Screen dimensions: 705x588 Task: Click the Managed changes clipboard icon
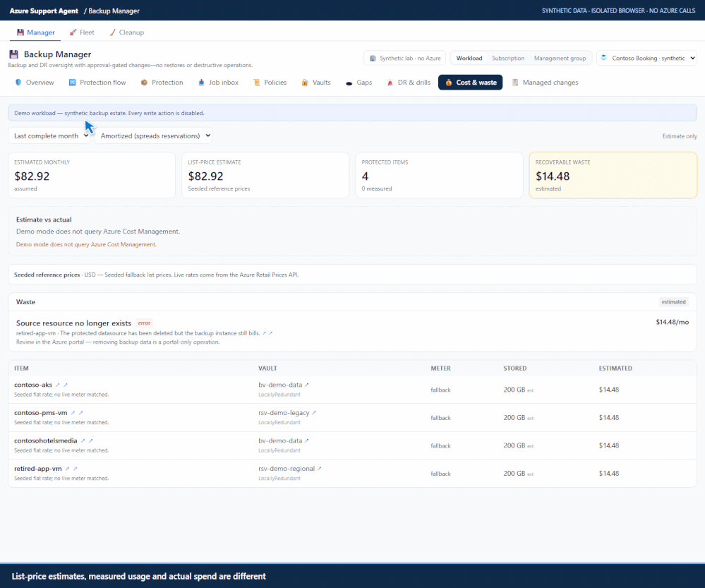[515, 83]
